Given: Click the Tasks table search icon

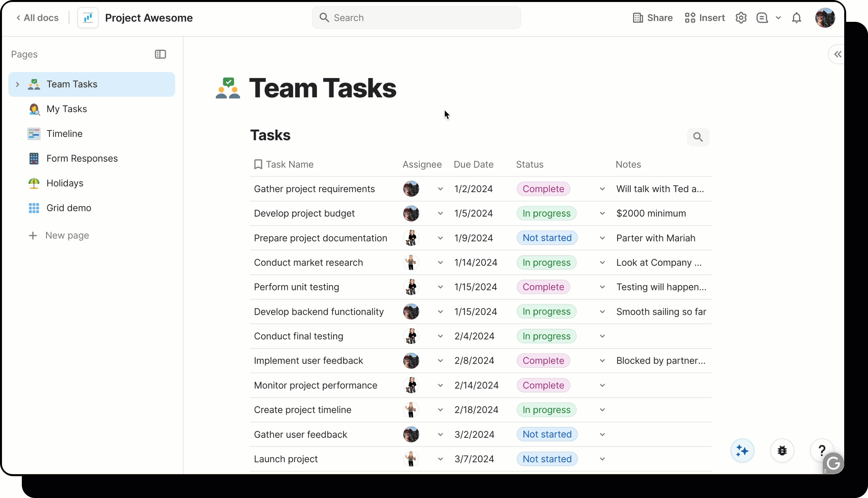Looking at the screenshot, I should [698, 137].
